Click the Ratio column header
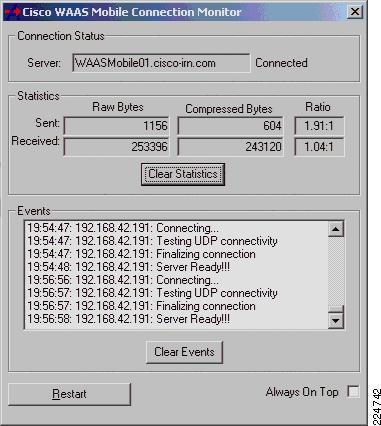381x426 pixels. pos(318,107)
